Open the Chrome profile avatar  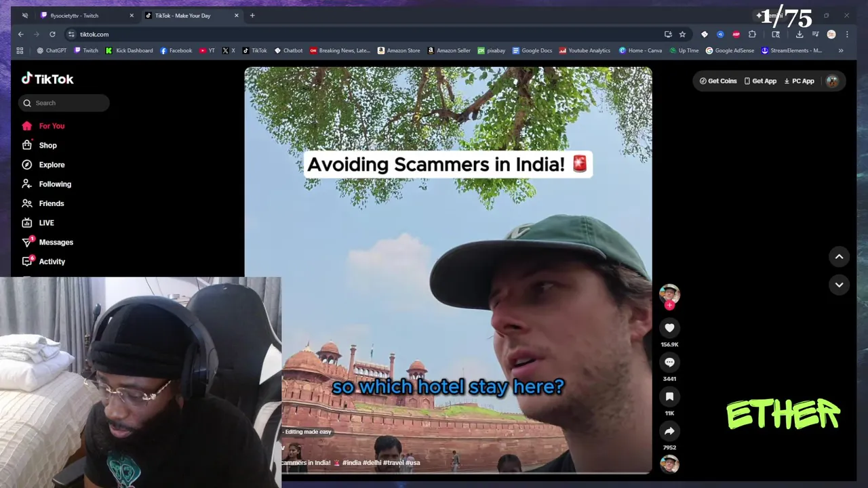click(x=831, y=35)
